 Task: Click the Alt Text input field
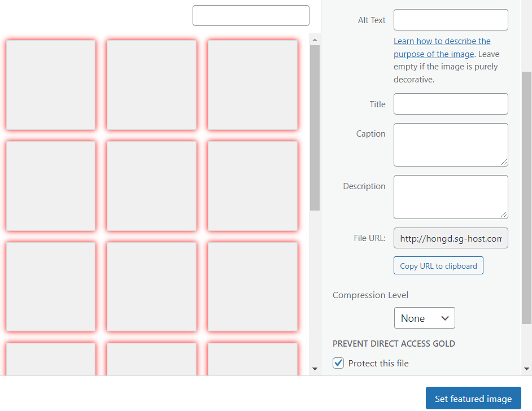[451, 20]
